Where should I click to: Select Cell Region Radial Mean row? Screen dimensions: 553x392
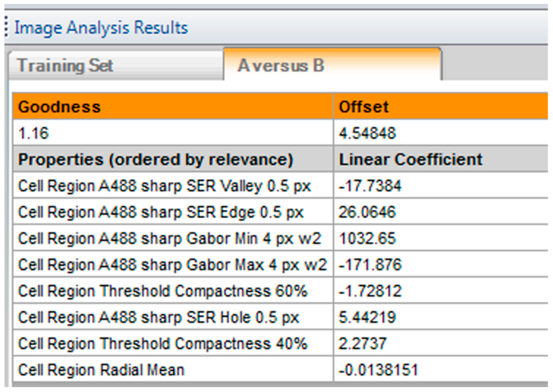click(101, 370)
